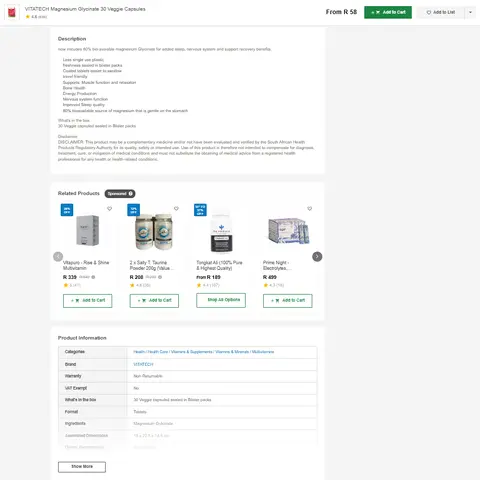Viewport: 480px width, 480px height.
Task: Add Magnesium Glycinate to cart from header
Action: pos(388,12)
